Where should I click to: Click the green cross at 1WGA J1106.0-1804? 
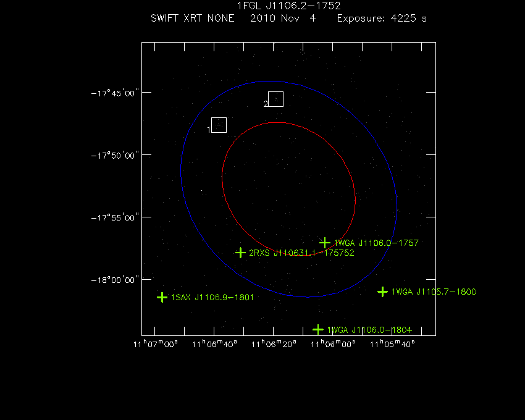[x=317, y=330]
